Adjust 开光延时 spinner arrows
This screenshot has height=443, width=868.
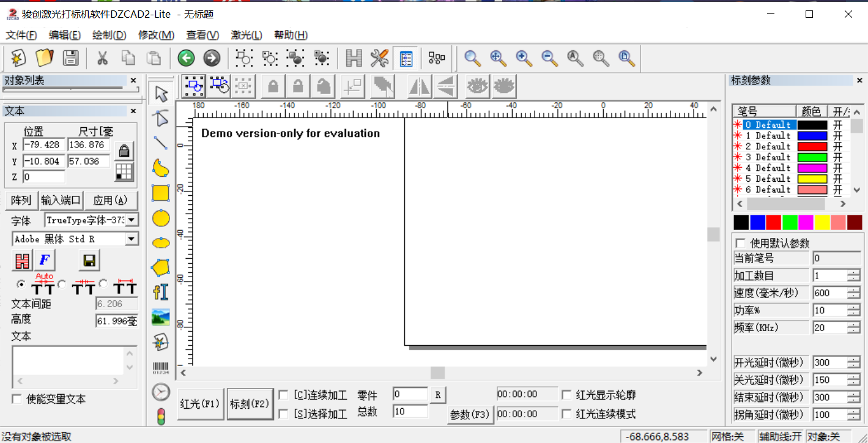click(854, 363)
